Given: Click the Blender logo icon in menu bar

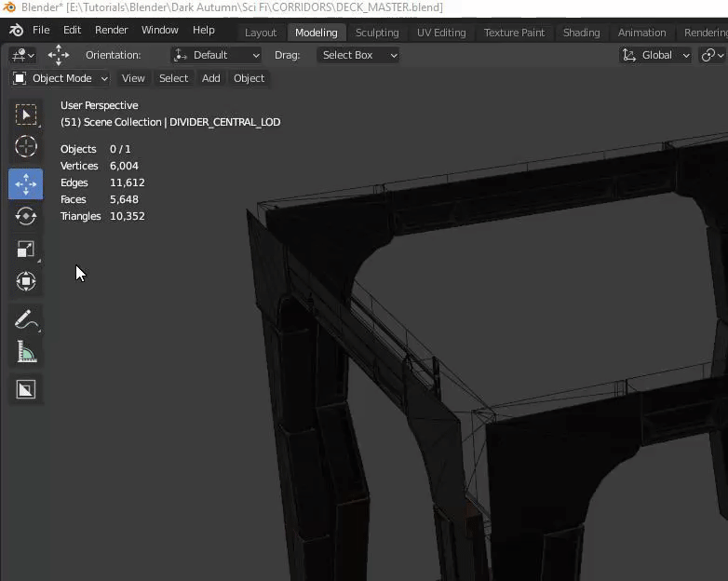Looking at the screenshot, I should click(x=16, y=30).
